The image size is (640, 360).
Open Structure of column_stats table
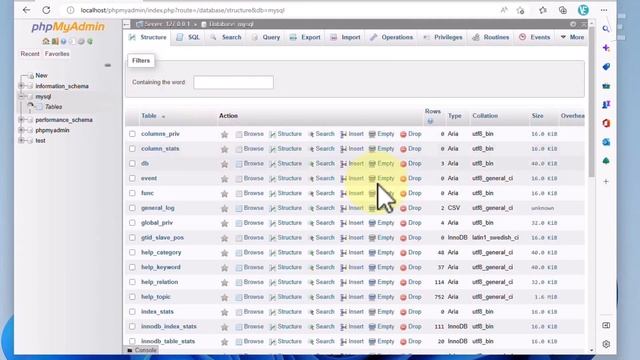tap(285, 149)
